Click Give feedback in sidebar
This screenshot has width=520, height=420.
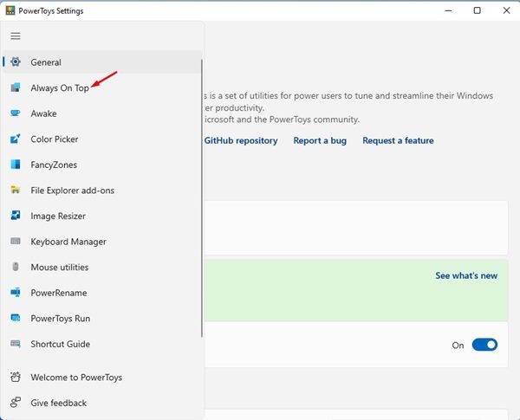58,403
